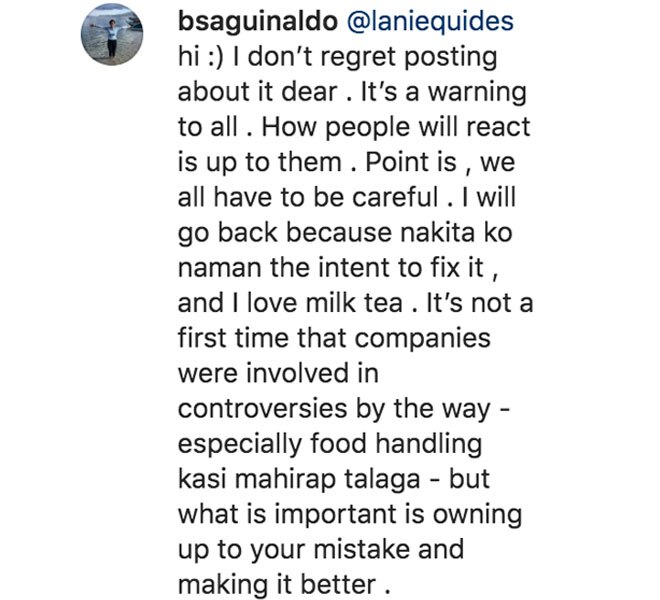Open bsaguinaldo's profile picture

point(112,35)
